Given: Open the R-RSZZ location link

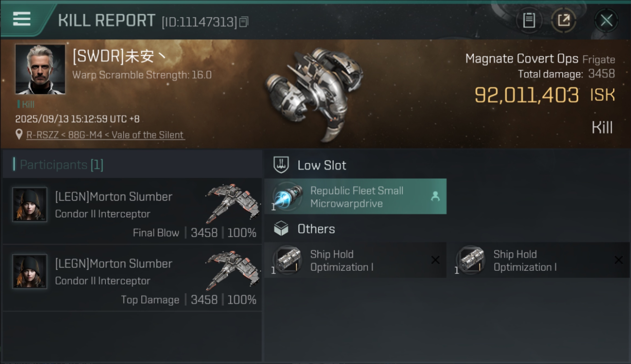Looking at the screenshot, I should pyautogui.click(x=105, y=135).
